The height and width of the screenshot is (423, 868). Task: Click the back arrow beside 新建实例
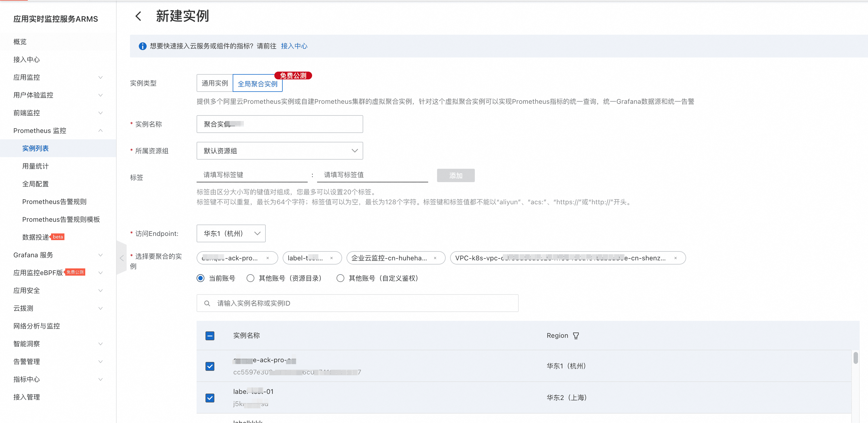pos(138,16)
